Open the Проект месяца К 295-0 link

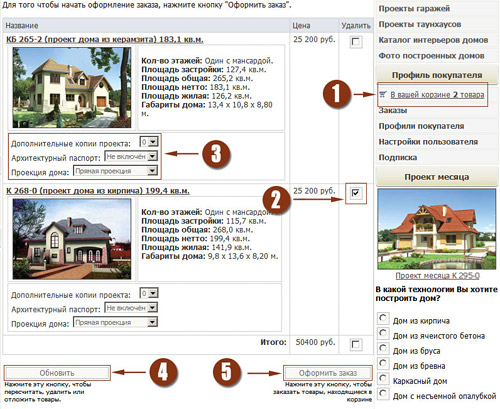(x=437, y=276)
